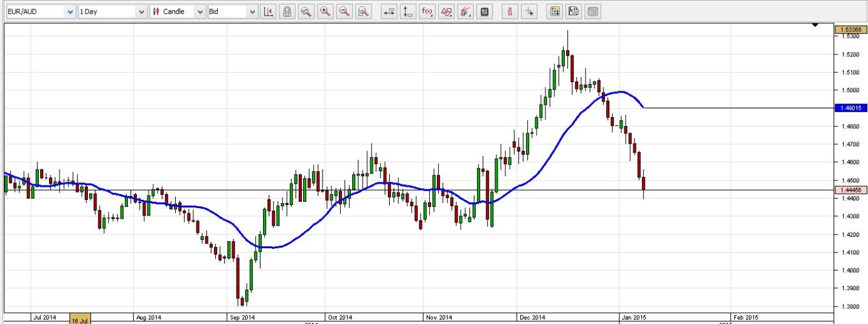The image size is (868, 324).
Task: Click the red info icon
Action: (510, 11)
